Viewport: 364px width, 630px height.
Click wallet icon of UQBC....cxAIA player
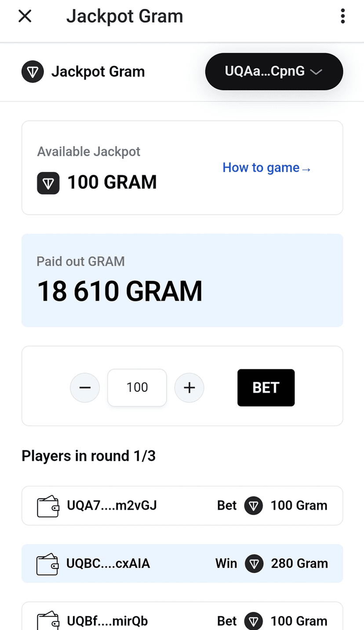(x=47, y=564)
